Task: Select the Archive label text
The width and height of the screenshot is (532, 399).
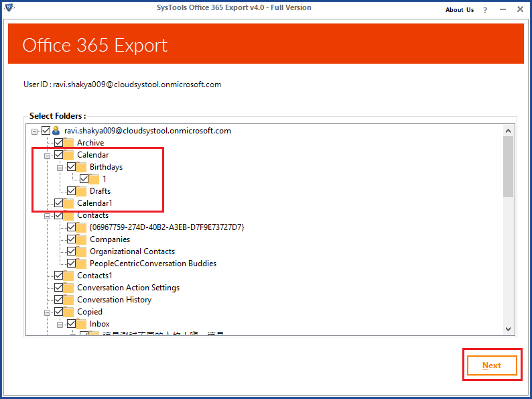Action: pos(90,143)
